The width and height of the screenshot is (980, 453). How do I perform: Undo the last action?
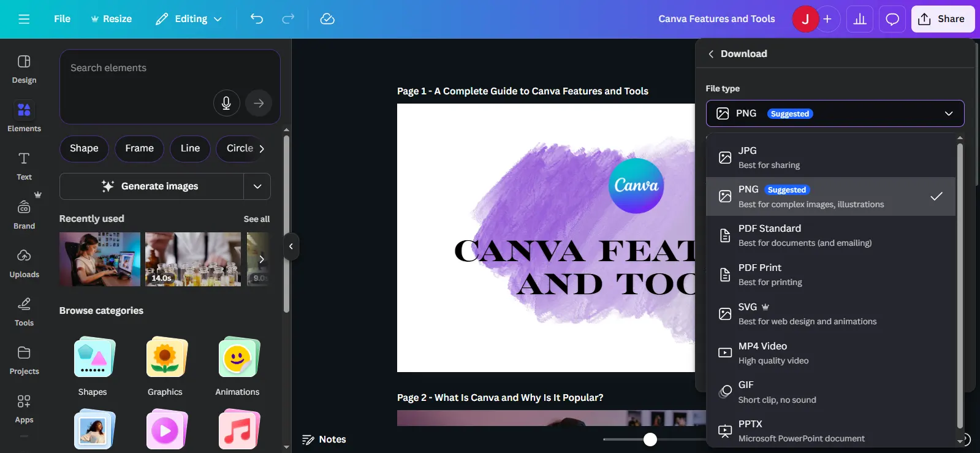(x=257, y=19)
